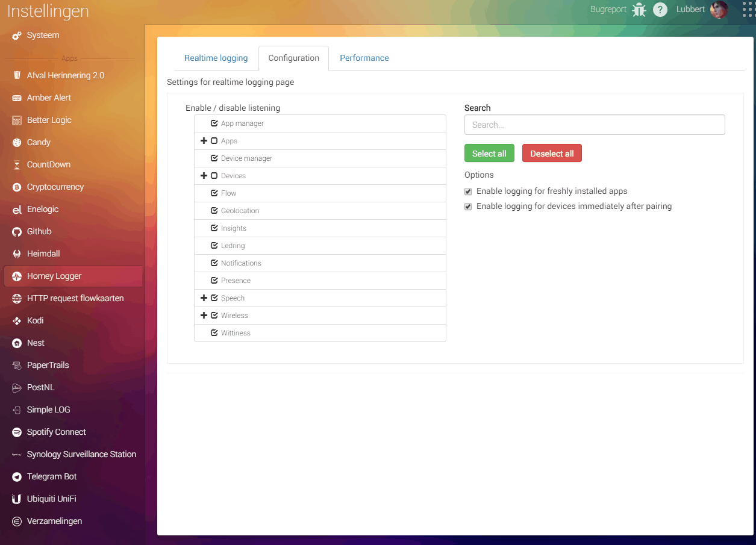Open the Lubbert user name menu

(690, 10)
